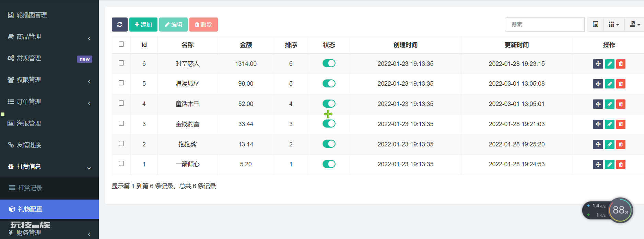The height and width of the screenshot is (239, 644).
Task: Click the 编辑 edit button
Action: 173,24
